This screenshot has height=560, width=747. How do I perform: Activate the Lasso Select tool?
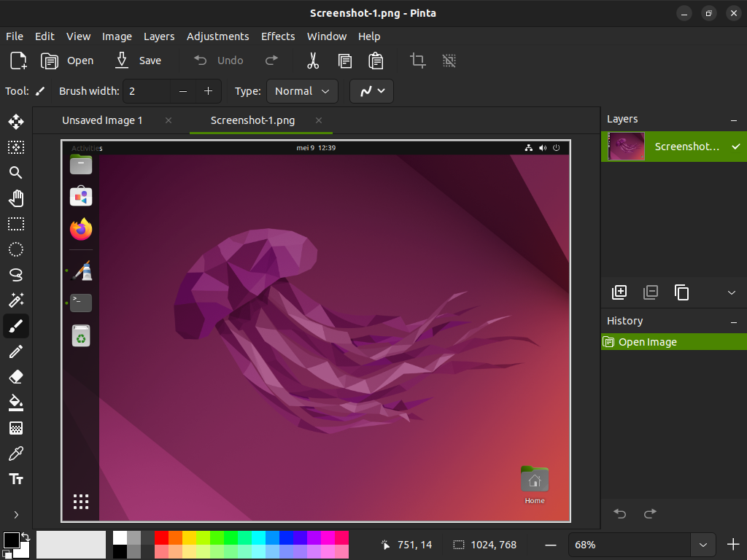coord(16,275)
